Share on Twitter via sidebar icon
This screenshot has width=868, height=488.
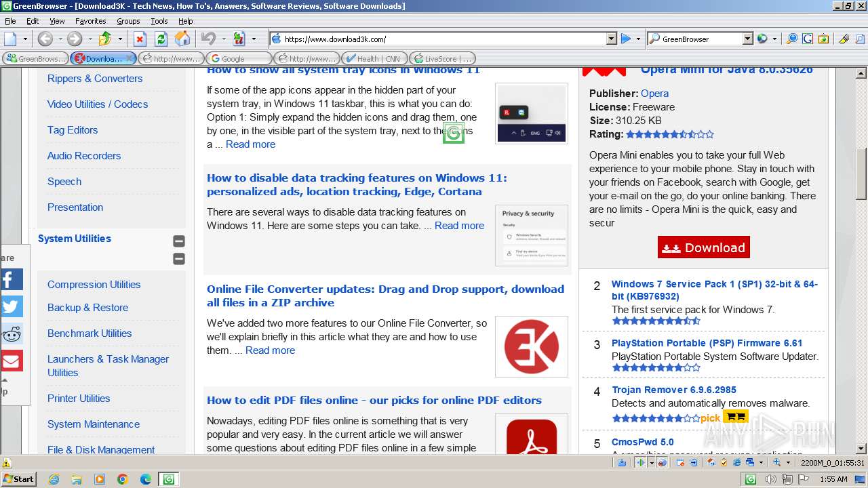[x=12, y=306]
